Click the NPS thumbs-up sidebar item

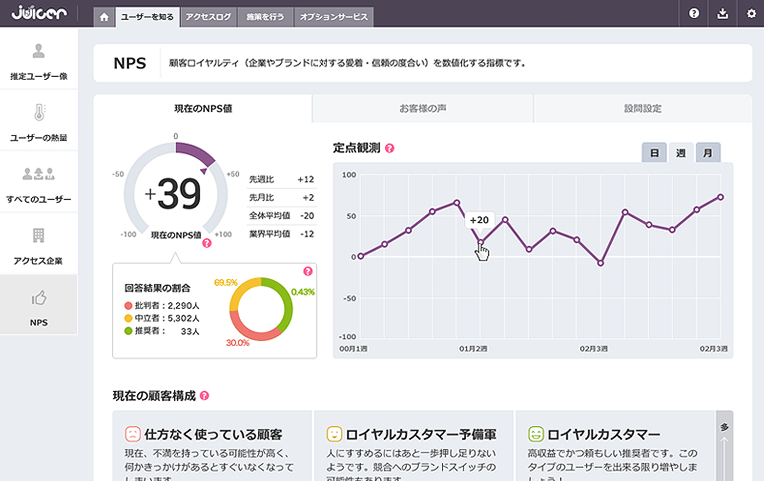pyautogui.click(x=39, y=305)
